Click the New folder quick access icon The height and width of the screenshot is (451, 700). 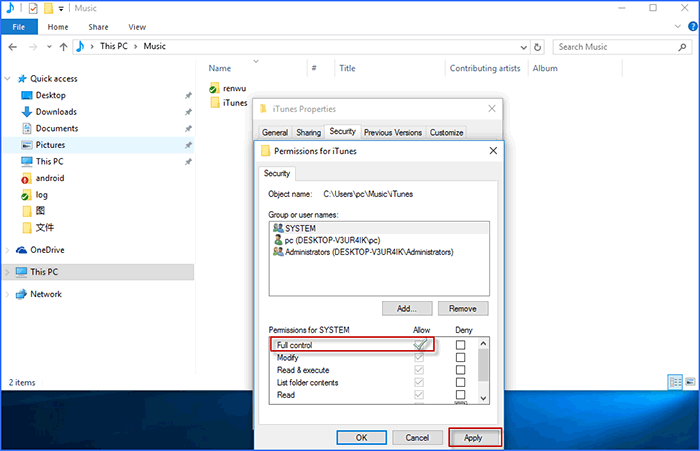point(48,8)
